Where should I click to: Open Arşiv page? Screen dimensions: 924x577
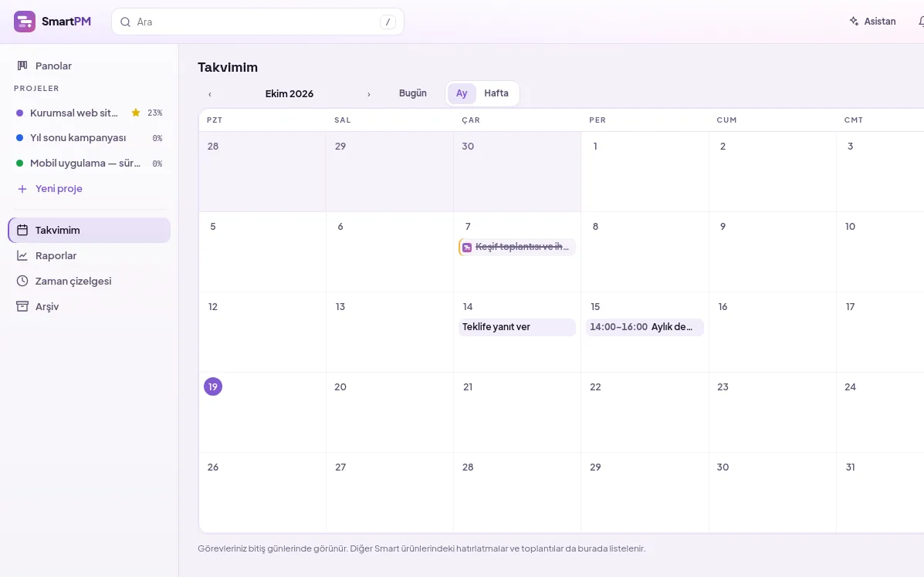pyautogui.click(x=89, y=306)
